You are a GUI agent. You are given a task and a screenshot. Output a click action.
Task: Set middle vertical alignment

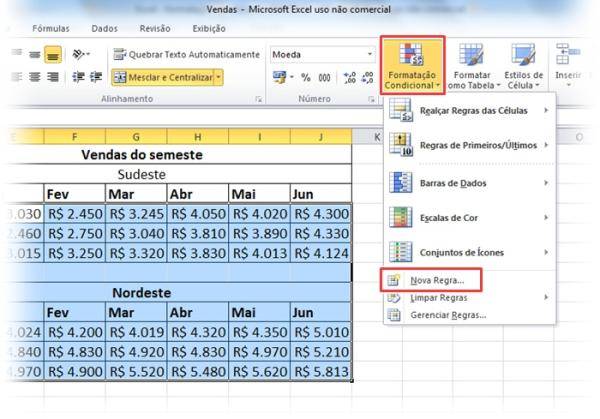pos(35,55)
